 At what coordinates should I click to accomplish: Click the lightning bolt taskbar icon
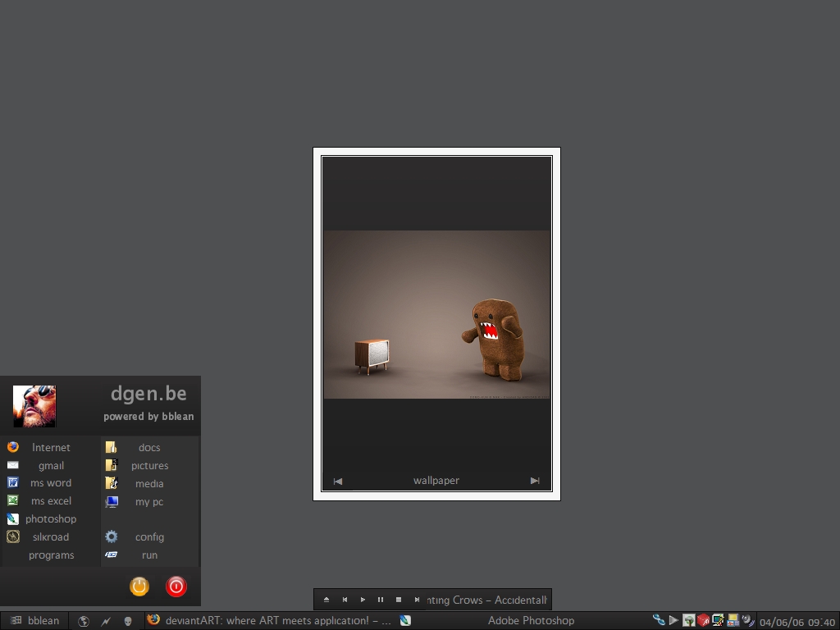106,621
